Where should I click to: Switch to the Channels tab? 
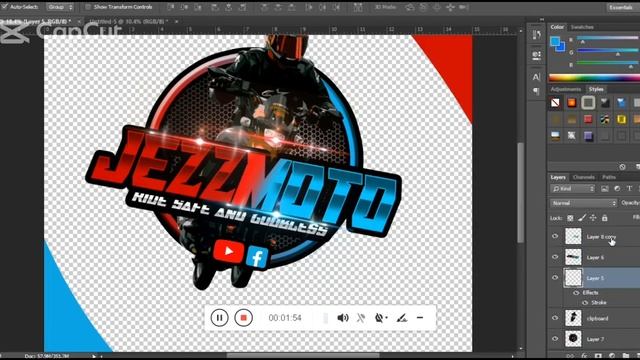coord(584,177)
